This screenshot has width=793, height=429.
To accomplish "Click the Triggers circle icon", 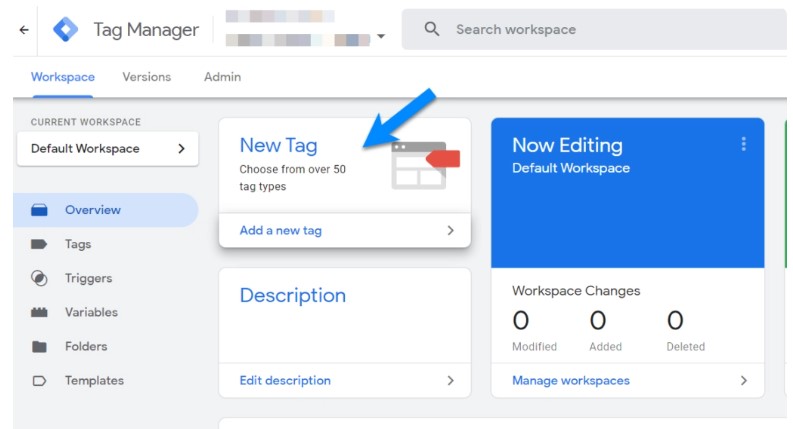I will tap(39, 278).
